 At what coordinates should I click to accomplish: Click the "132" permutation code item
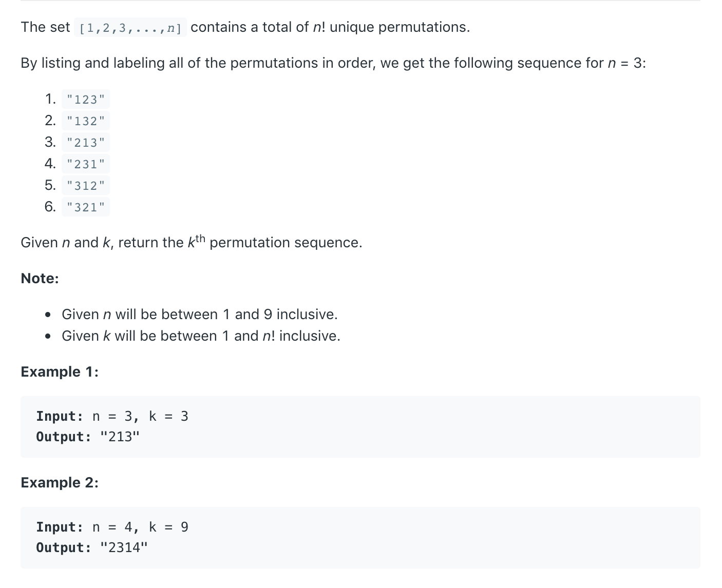pyautogui.click(x=86, y=121)
